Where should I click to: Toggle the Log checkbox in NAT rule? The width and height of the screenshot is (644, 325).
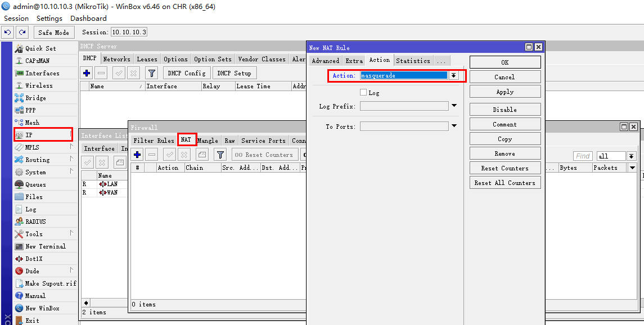[363, 92]
